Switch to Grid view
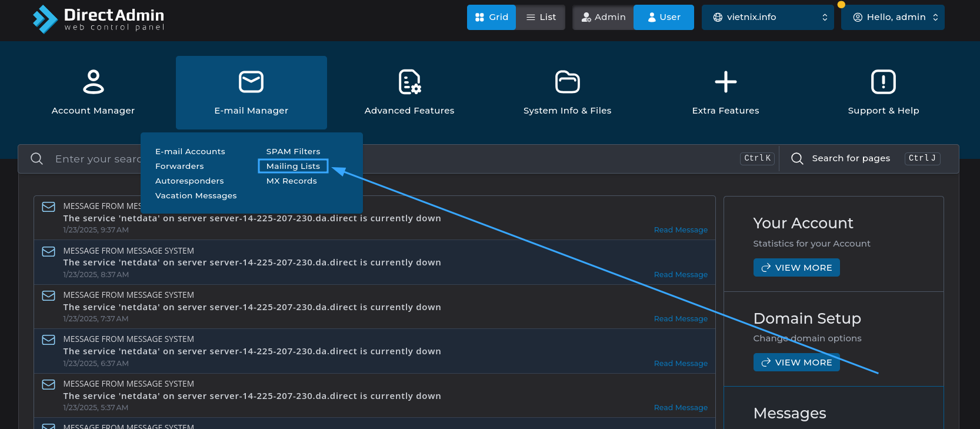This screenshot has height=429, width=980. pos(491,17)
